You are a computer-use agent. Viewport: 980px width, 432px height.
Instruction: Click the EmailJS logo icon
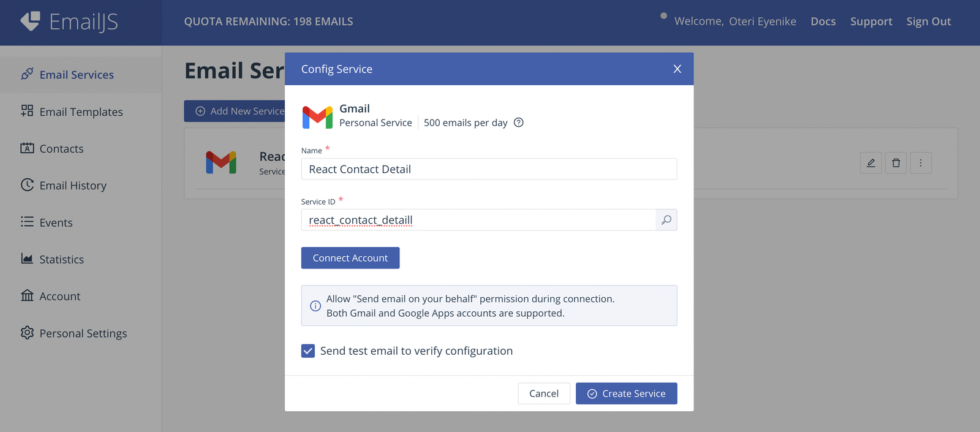tap(30, 21)
